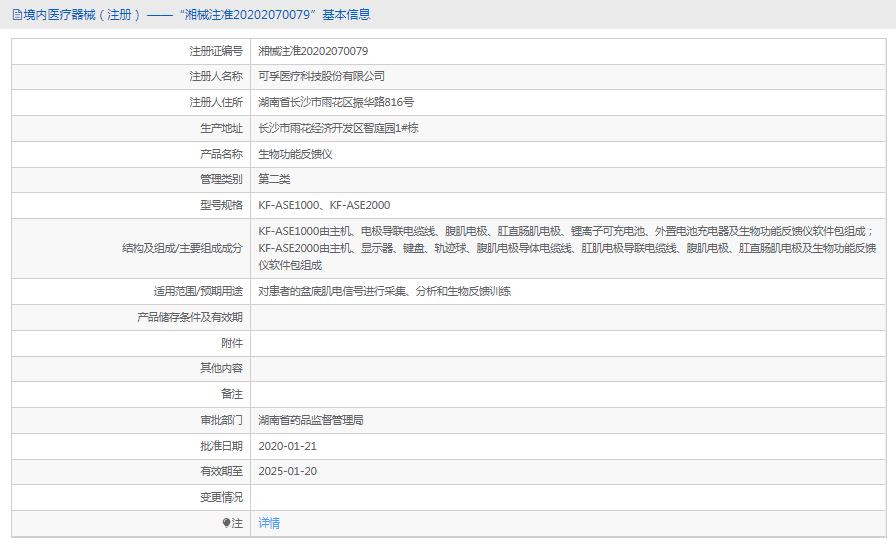Select production address 长沙市雨花经济开发区智庭园1#栋
This screenshot has height=545, width=896.
tap(338, 128)
